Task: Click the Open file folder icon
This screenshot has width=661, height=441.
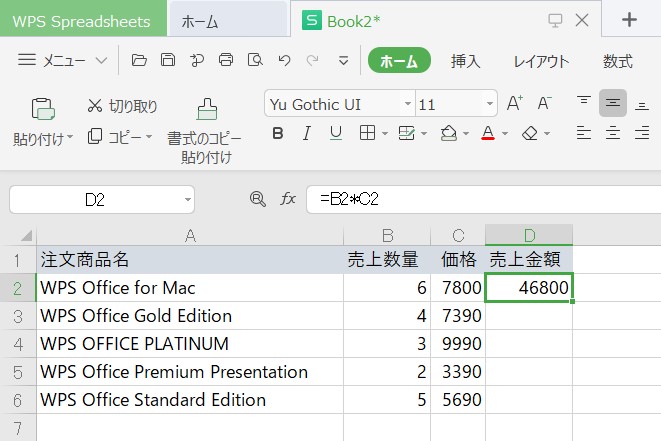Action: click(139, 60)
